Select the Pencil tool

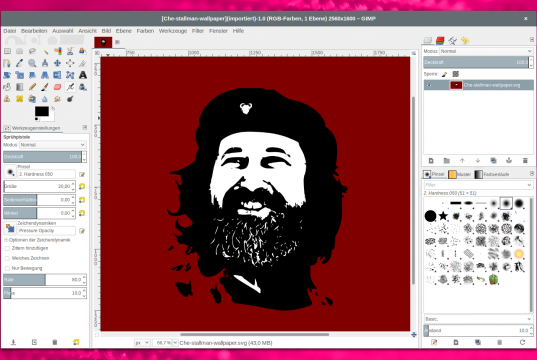(x=32, y=87)
